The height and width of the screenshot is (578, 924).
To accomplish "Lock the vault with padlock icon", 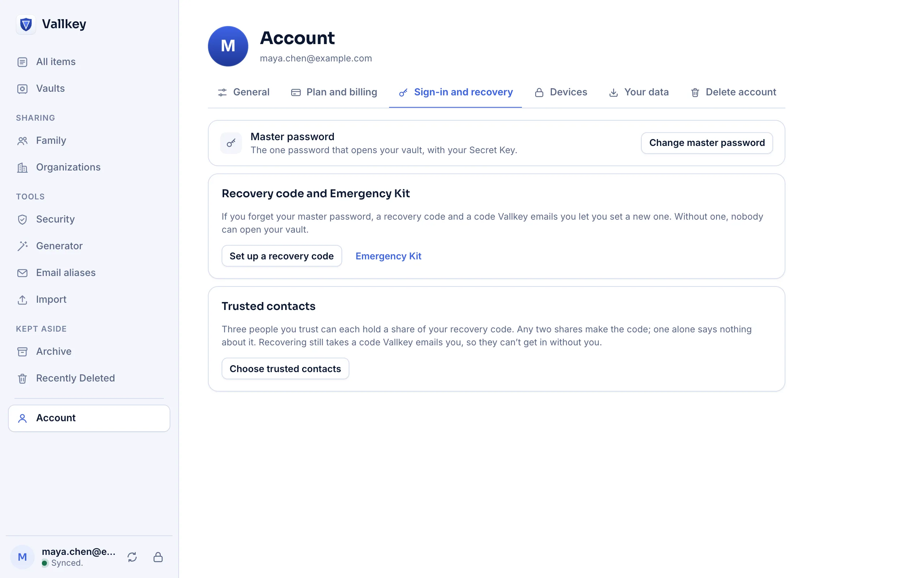I will tap(158, 557).
